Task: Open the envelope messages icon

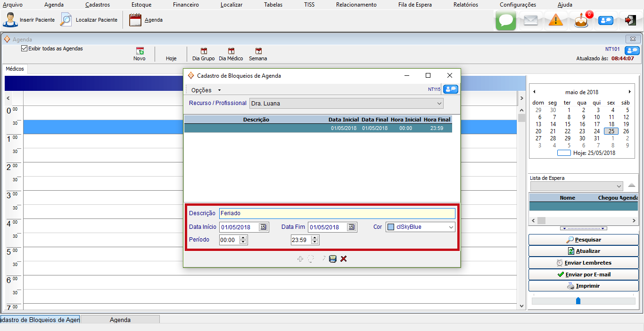Action: (x=531, y=21)
